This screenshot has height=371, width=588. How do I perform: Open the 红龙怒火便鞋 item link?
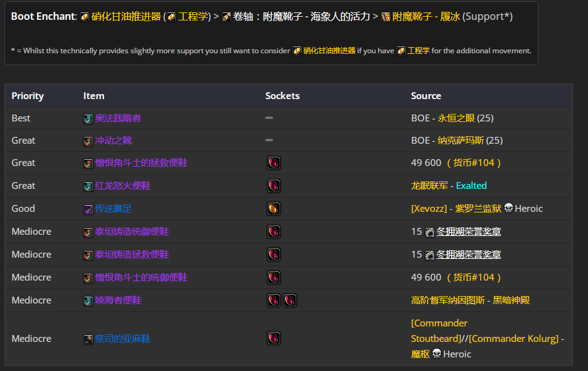123,186
